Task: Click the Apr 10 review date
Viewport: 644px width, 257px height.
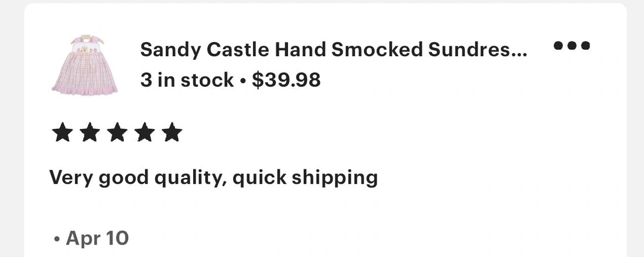Action: click(x=97, y=238)
